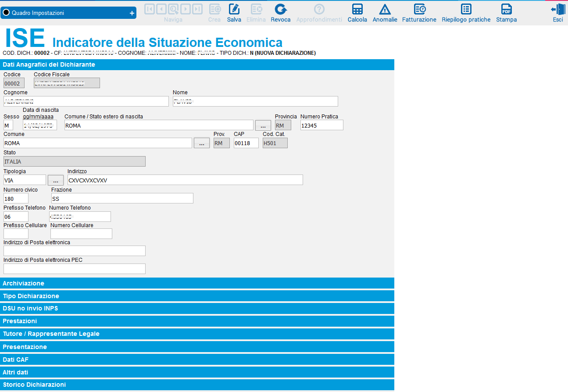The image size is (568, 392).
Task: Open Riepilogo pratiche
Action: [x=466, y=9]
